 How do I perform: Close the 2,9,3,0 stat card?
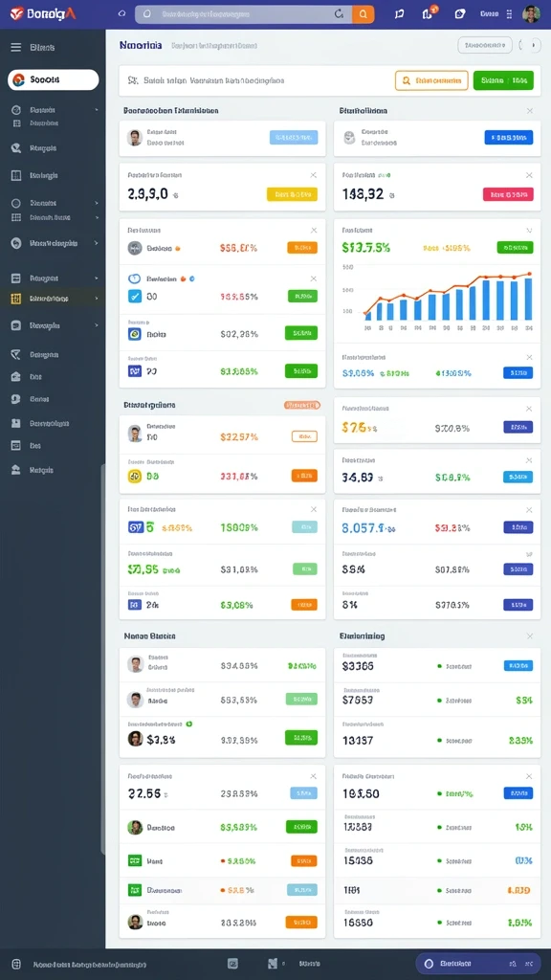[314, 176]
